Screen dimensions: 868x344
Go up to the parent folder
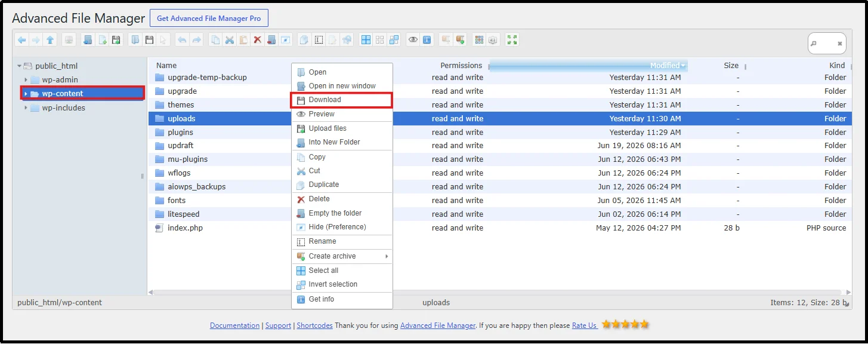[50, 40]
